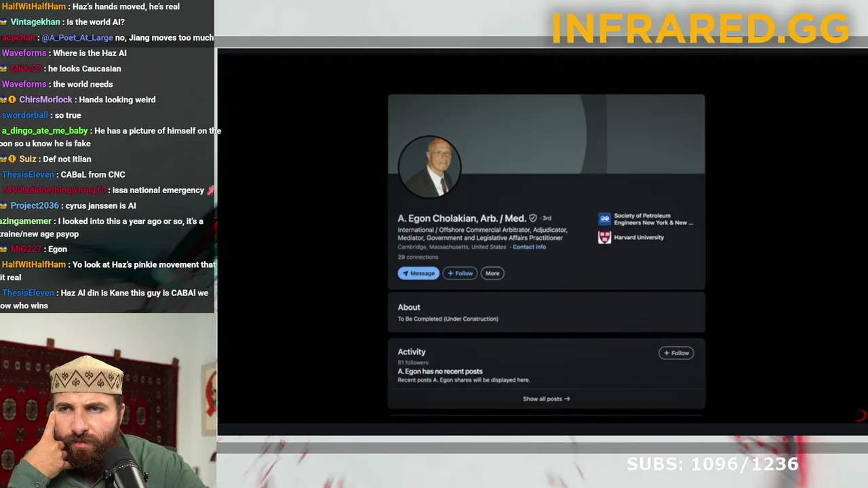Click the Harvard University crest logo
The height and width of the screenshot is (488, 868).
(604, 237)
